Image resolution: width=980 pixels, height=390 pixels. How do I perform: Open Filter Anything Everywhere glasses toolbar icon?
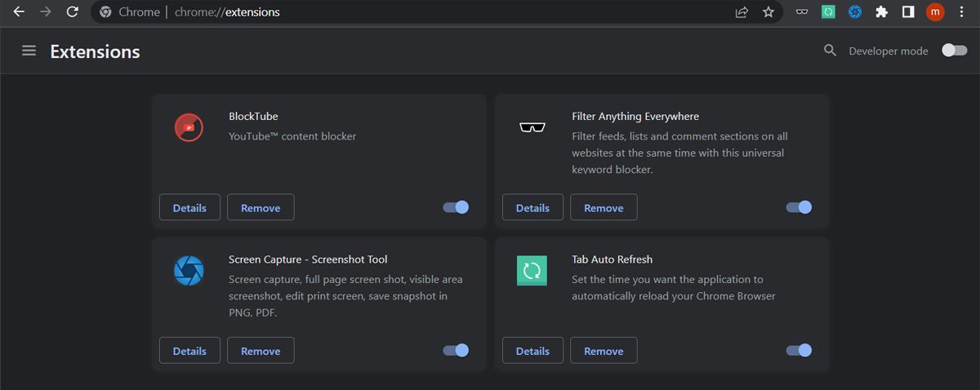click(x=803, y=12)
